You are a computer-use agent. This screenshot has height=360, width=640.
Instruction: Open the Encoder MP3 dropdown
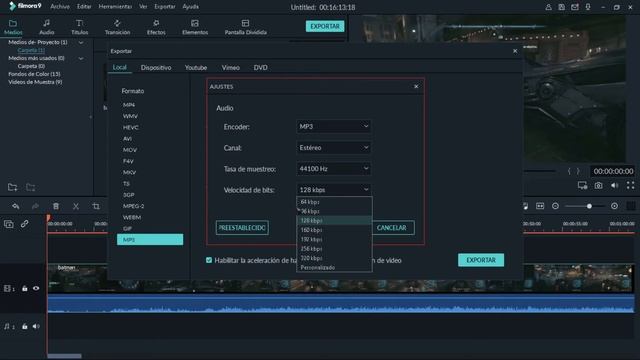tap(333, 127)
